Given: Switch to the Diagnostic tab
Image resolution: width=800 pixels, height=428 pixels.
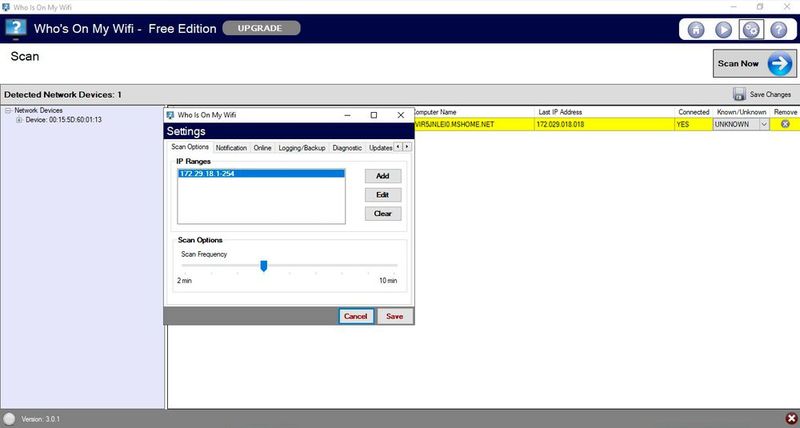Looking at the screenshot, I should pyautogui.click(x=347, y=148).
